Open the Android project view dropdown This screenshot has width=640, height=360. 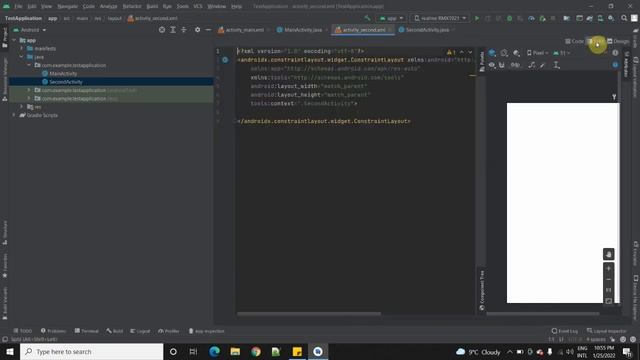pos(29,30)
